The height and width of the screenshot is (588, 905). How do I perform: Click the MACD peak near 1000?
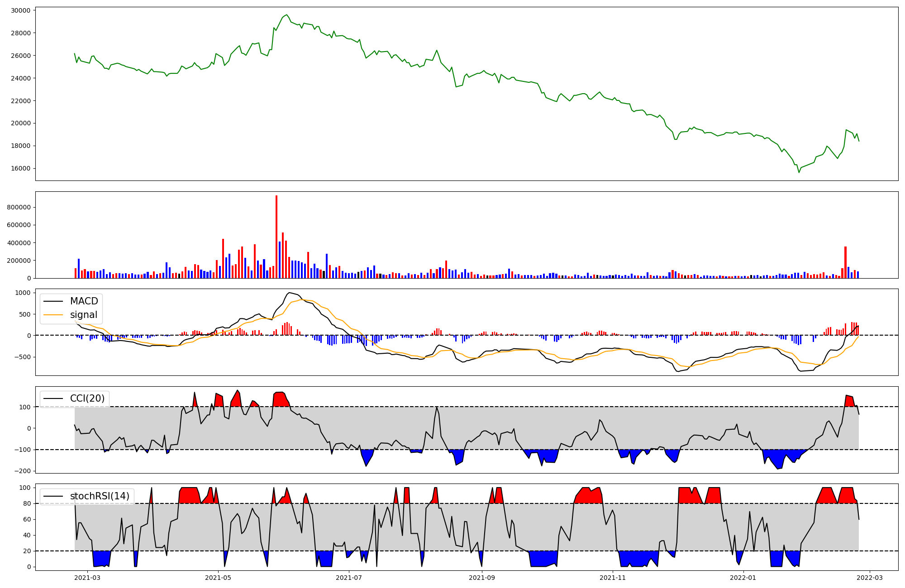[x=290, y=293]
